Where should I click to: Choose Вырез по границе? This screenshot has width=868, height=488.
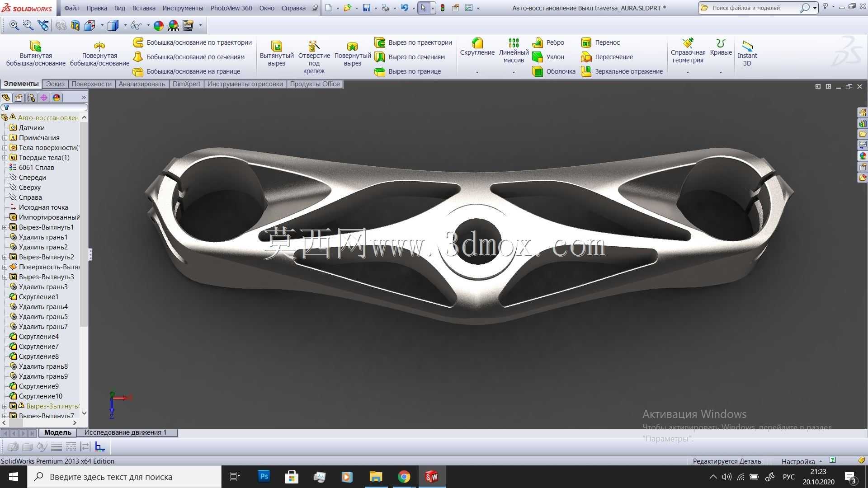(407, 71)
